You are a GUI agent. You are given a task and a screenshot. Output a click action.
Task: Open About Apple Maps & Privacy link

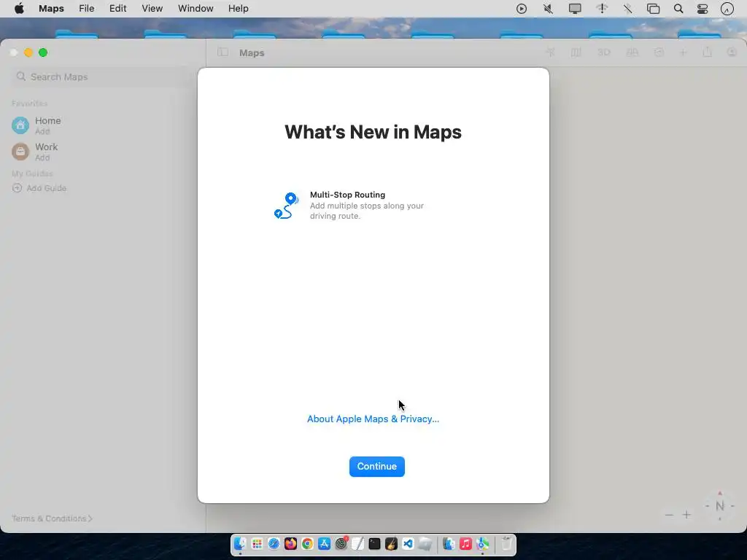point(373,419)
